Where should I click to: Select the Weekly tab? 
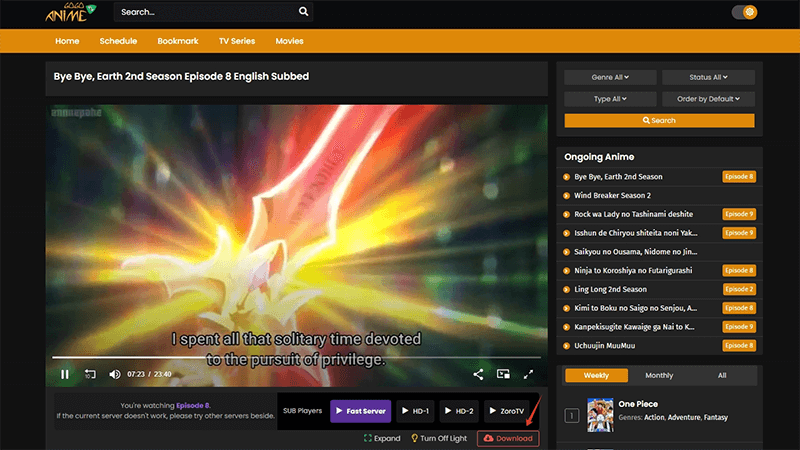click(x=596, y=376)
